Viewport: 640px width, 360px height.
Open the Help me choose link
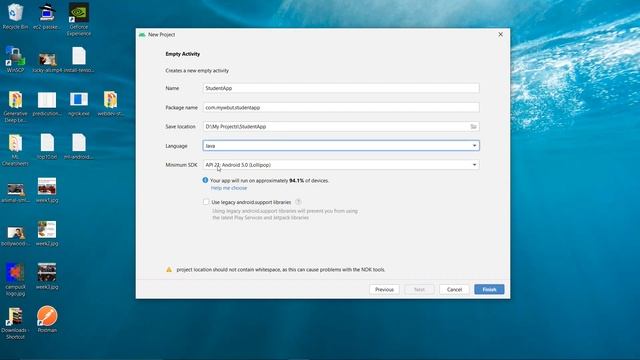(229, 188)
